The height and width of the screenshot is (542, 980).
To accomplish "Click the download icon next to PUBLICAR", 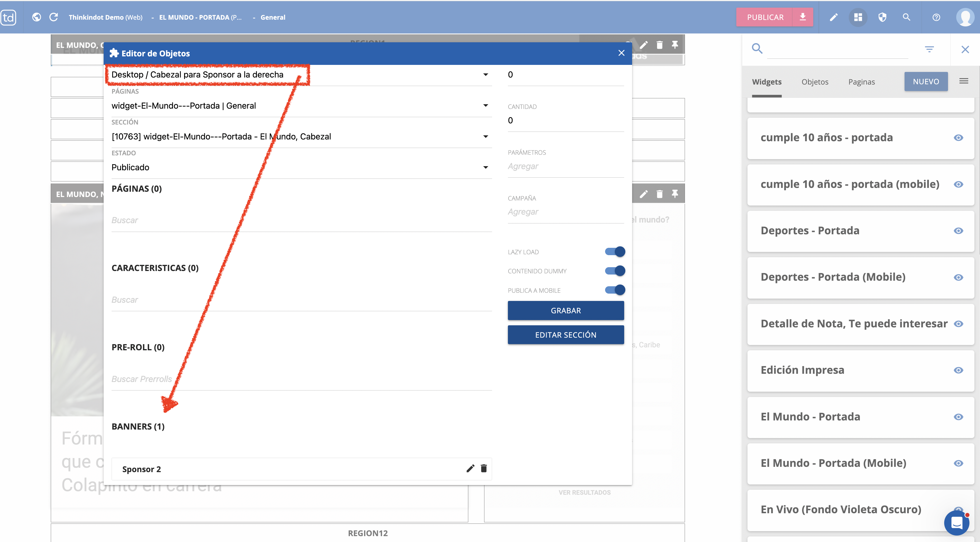I will [803, 17].
